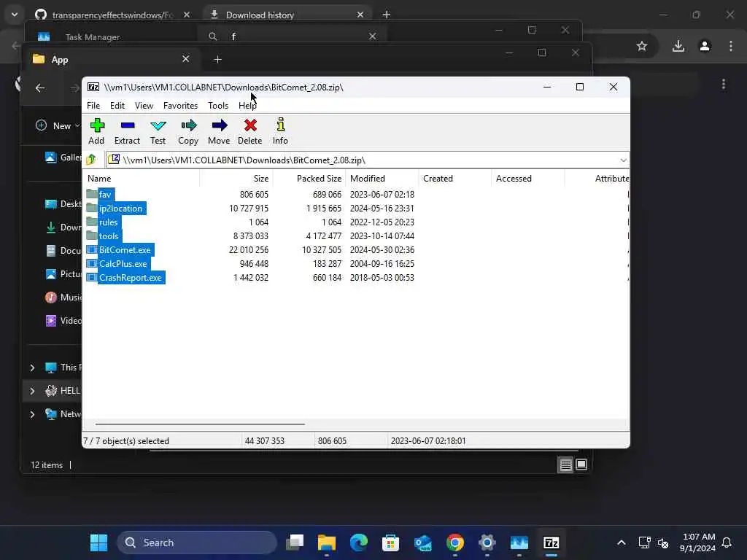
Task: Go back in the File Explorer window
Action: click(x=40, y=87)
